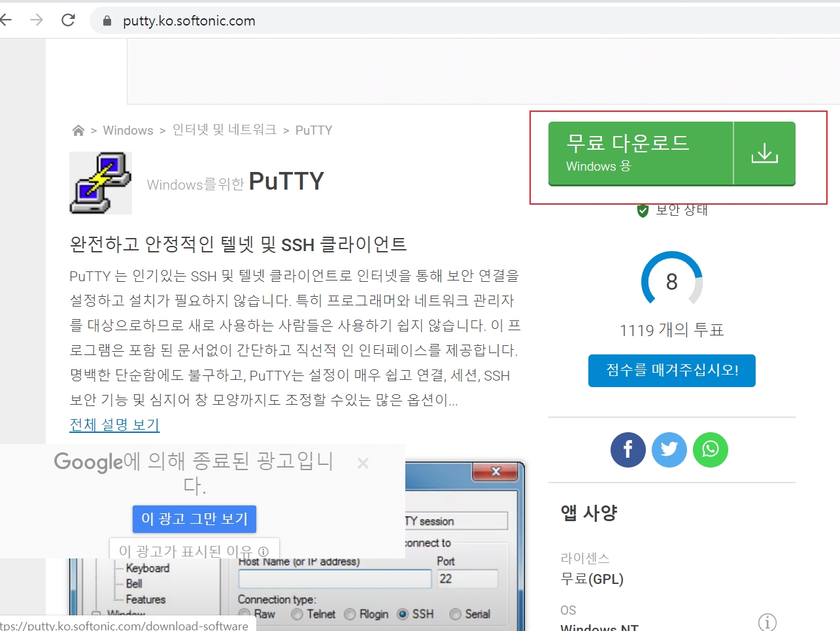The width and height of the screenshot is (840, 631).
Task: Select the Rlogin connection type radio
Action: 350,614
